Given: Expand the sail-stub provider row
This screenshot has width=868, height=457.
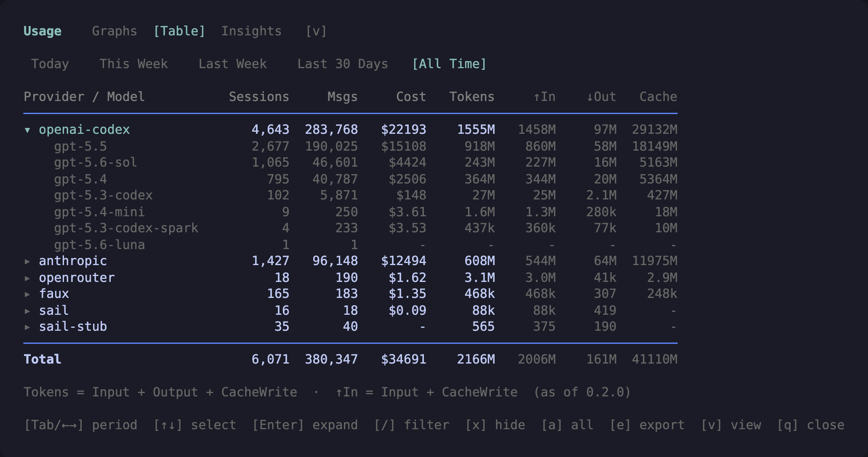Looking at the screenshot, I should [x=27, y=327].
